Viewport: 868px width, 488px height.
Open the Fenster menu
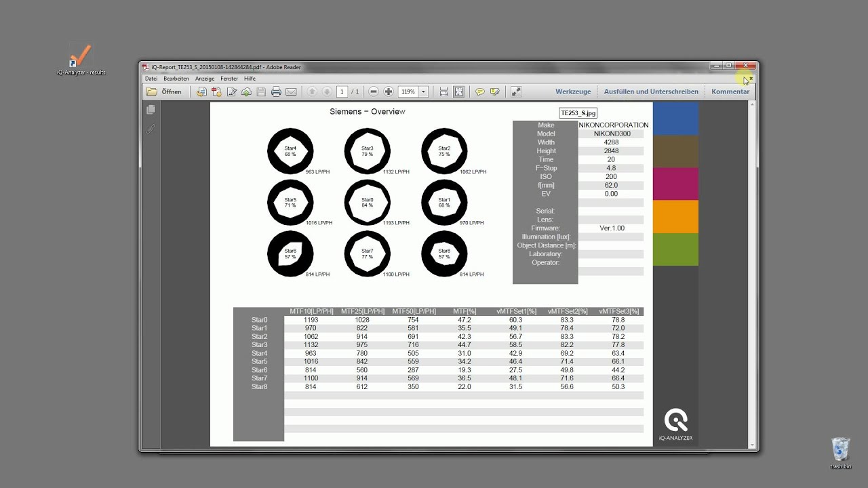click(229, 79)
